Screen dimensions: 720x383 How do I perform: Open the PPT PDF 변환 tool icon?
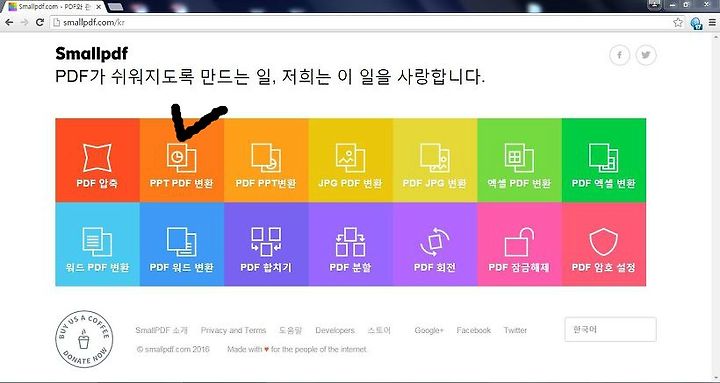pos(181,158)
